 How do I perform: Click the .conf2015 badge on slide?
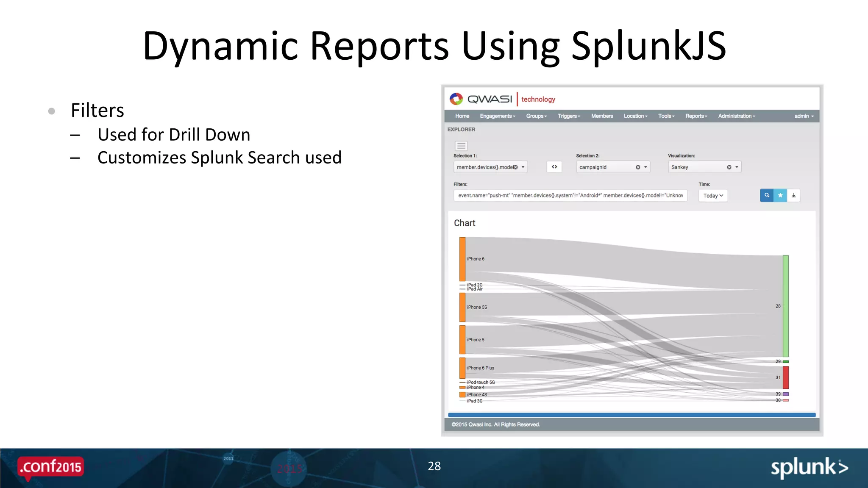pos(50,468)
